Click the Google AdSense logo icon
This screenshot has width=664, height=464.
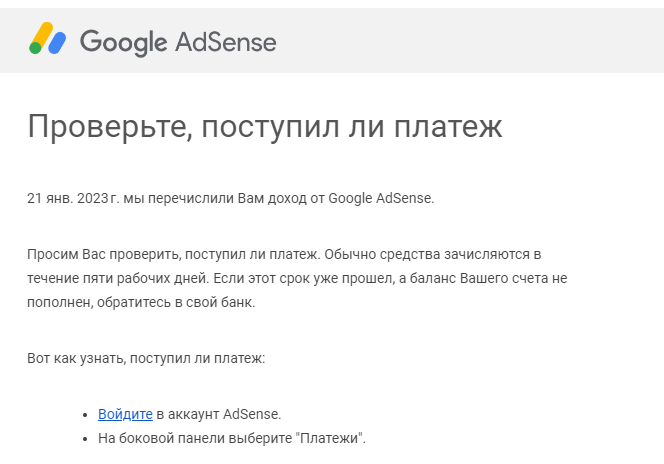pos(47,38)
